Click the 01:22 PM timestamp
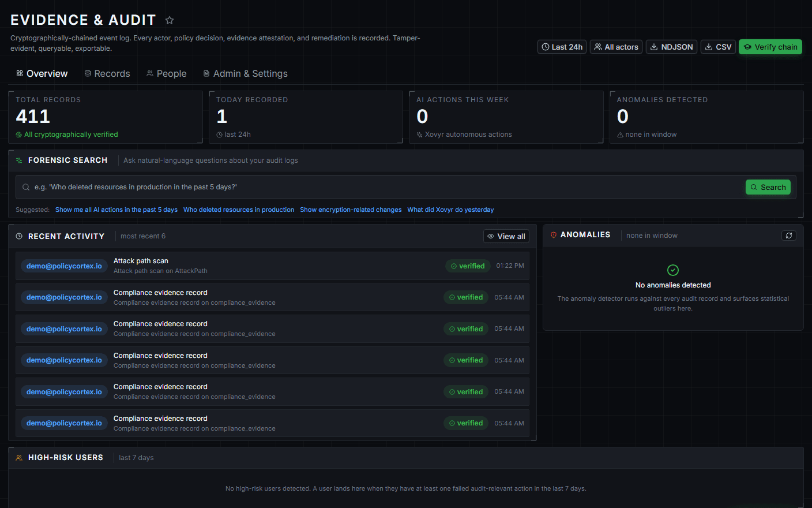This screenshot has width=812, height=508. [510, 266]
